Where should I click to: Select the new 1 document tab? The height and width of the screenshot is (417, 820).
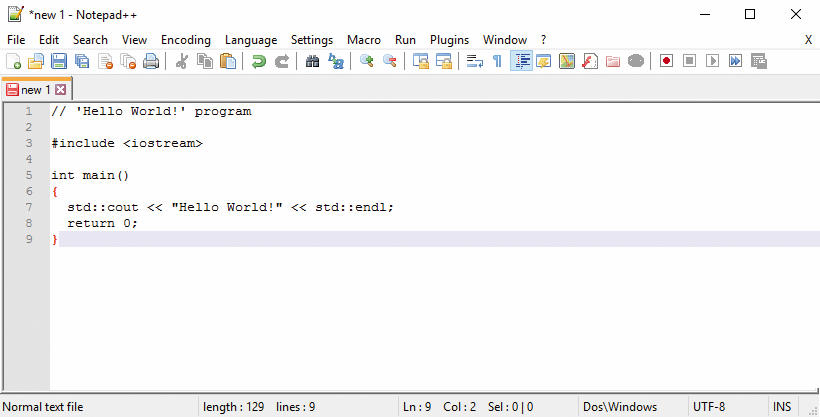click(x=36, y=89)
